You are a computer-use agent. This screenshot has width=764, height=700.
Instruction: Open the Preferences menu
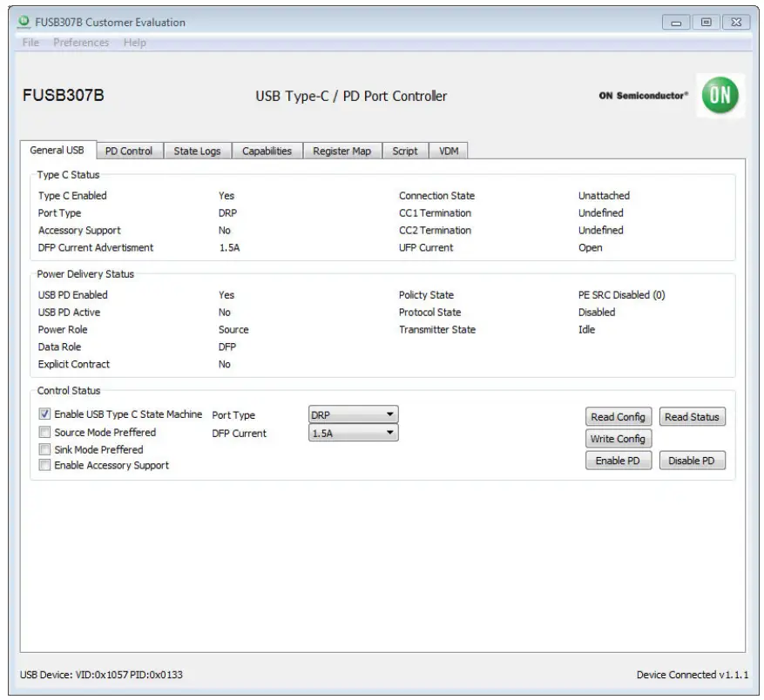coord(81,43)
